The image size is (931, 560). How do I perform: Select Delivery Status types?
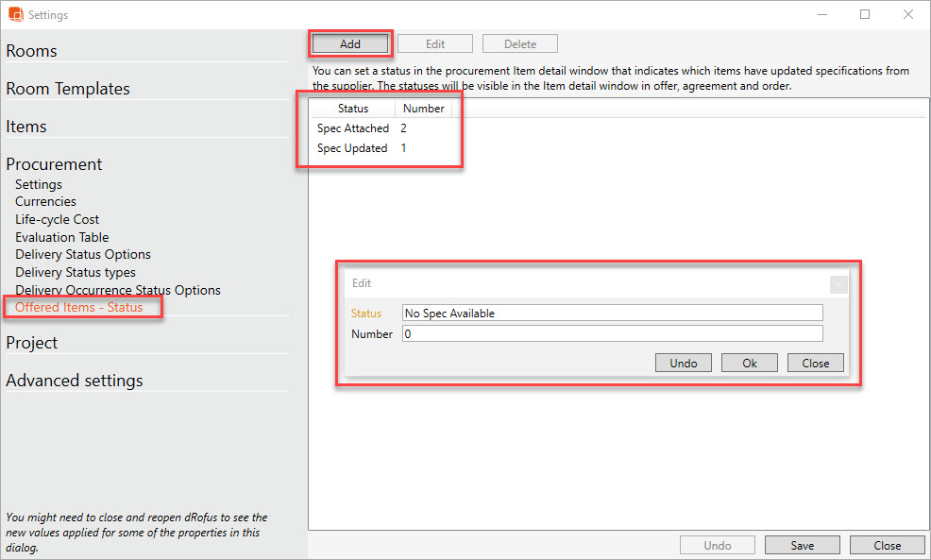[76, 272]
